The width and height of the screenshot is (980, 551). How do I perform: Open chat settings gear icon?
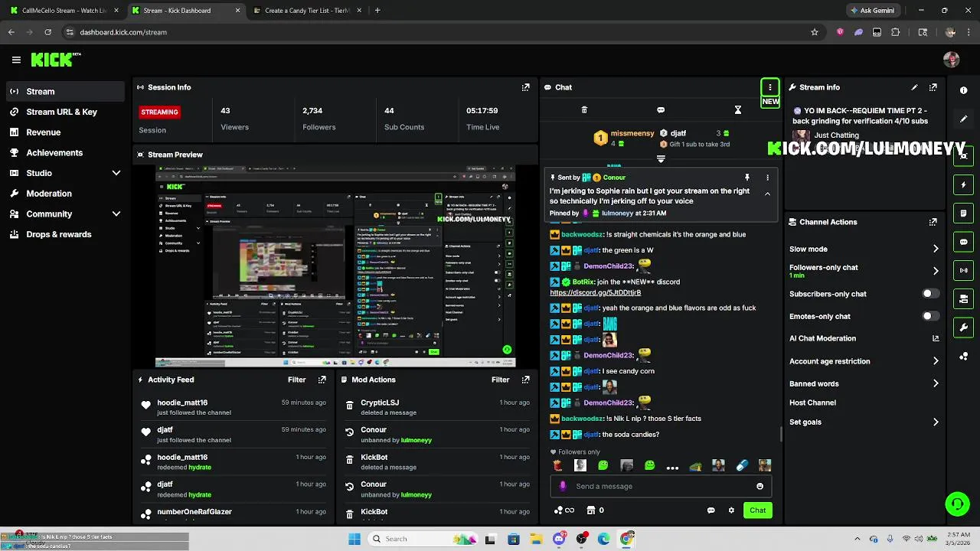pos(731,510)
